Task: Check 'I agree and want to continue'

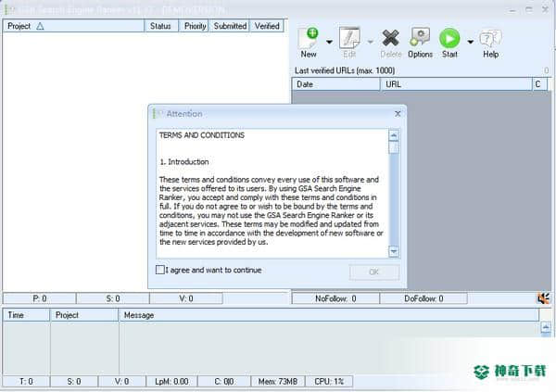Action: (160, 270)
